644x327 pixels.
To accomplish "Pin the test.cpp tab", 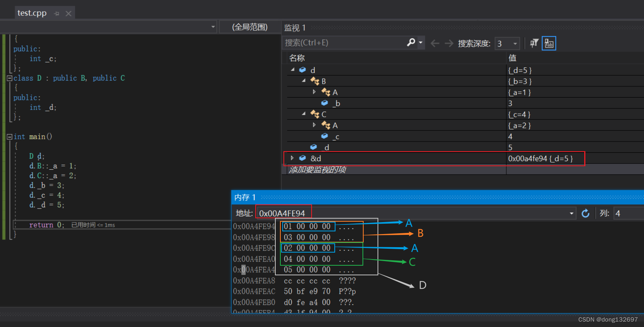I will pyautogui.click(x=57, y=13).
